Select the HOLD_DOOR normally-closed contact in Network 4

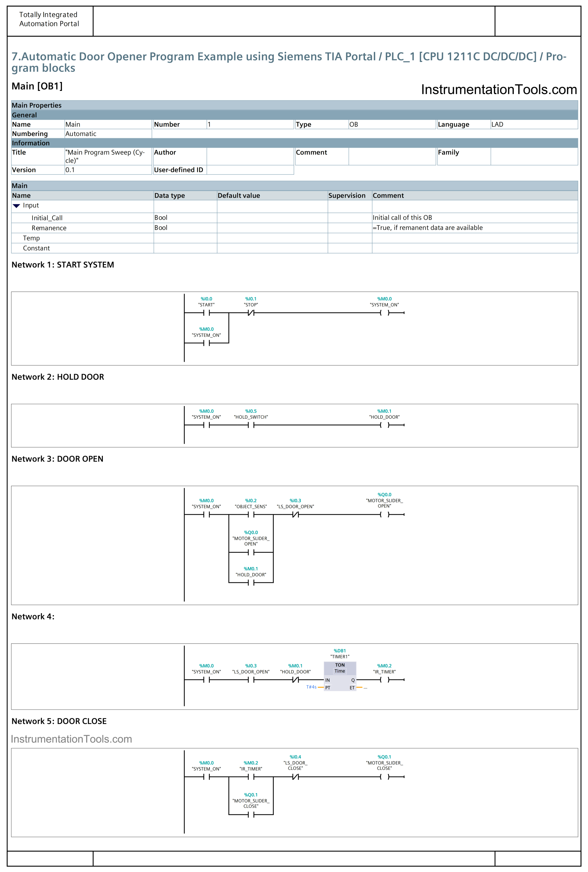coord(296,680)
